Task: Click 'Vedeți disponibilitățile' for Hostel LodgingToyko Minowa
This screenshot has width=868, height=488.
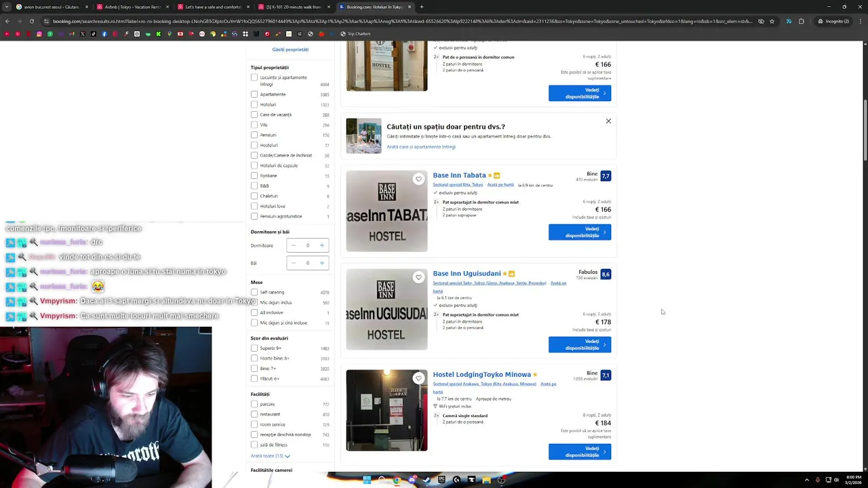Action: click(x=580, y=451)
